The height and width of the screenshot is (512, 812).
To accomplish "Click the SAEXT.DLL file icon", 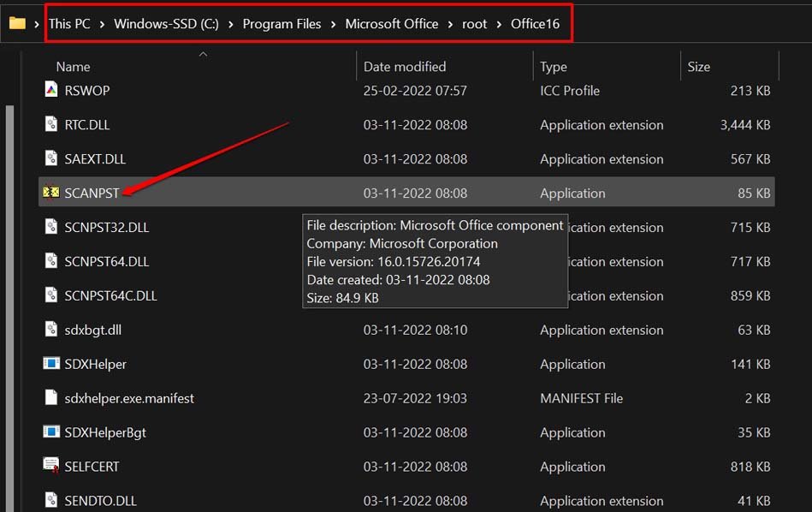I will [51, 159].
